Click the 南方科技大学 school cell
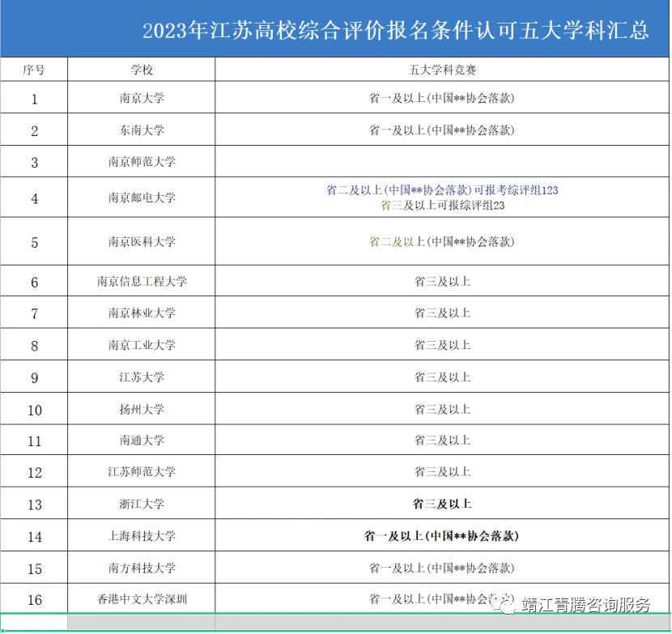 (x=142, y=568)
